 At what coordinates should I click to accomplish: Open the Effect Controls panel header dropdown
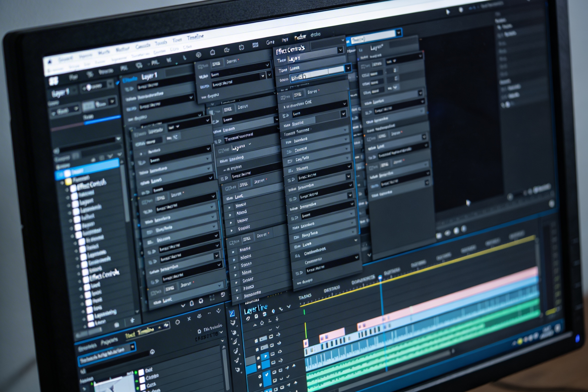click(x=340, y=50)
